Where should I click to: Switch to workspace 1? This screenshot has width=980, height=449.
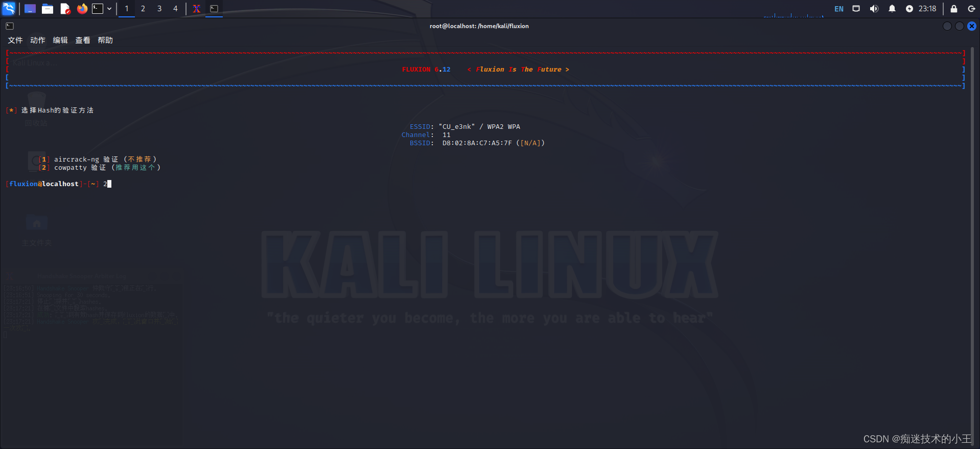(127, 9)
